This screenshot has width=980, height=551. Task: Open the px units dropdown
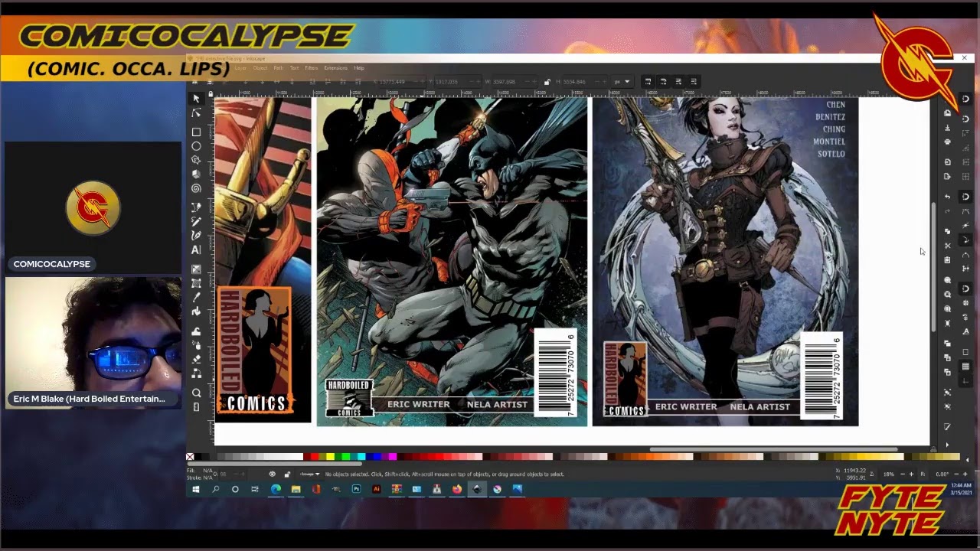tap(621, 82)
